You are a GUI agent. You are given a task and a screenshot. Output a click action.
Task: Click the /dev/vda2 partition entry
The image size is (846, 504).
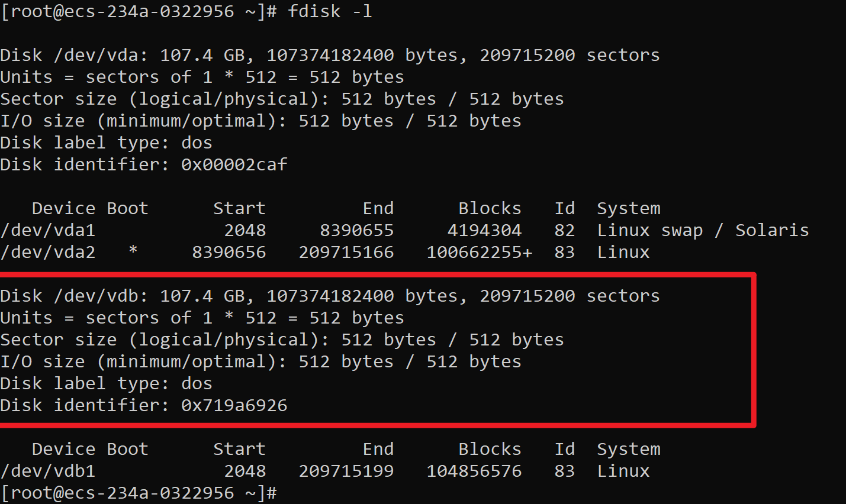point(48,252)
